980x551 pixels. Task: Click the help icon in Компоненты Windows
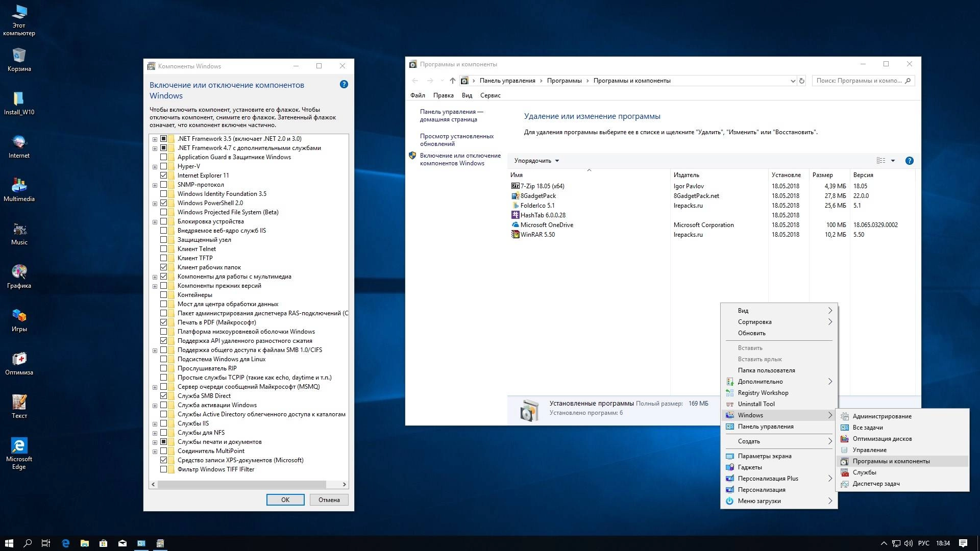point(344,84)
